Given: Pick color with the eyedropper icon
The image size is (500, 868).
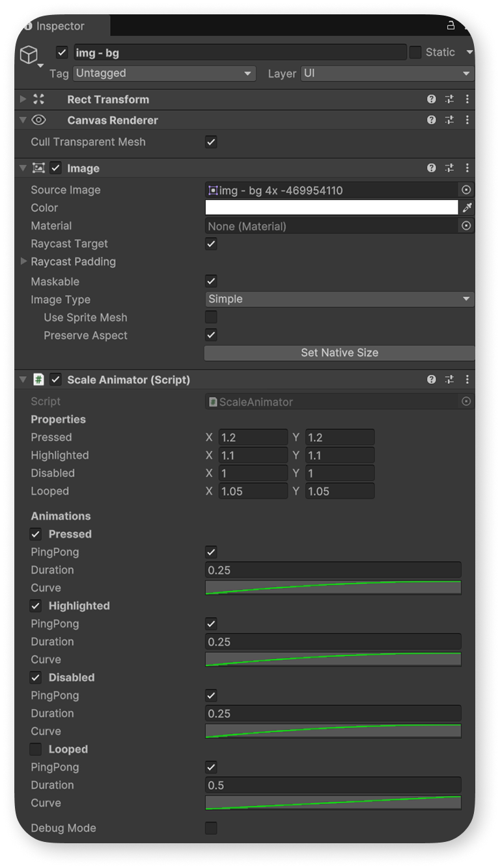Looking at the screenshot, I should tap(467, 208).
